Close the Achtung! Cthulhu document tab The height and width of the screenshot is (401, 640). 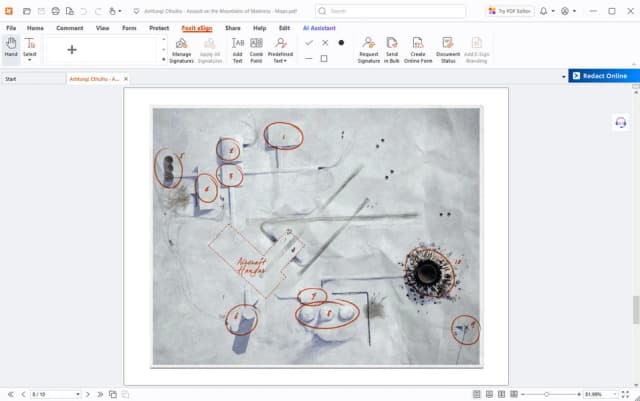tap(126, 79)
